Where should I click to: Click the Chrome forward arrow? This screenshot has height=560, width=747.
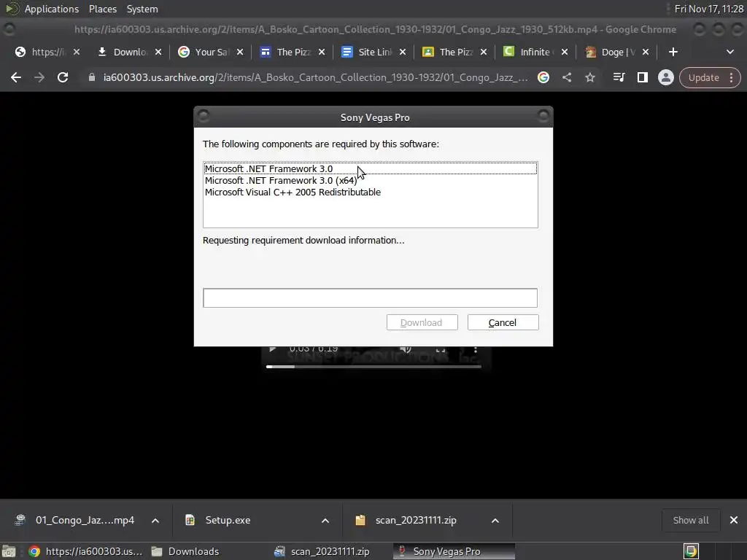39,77
